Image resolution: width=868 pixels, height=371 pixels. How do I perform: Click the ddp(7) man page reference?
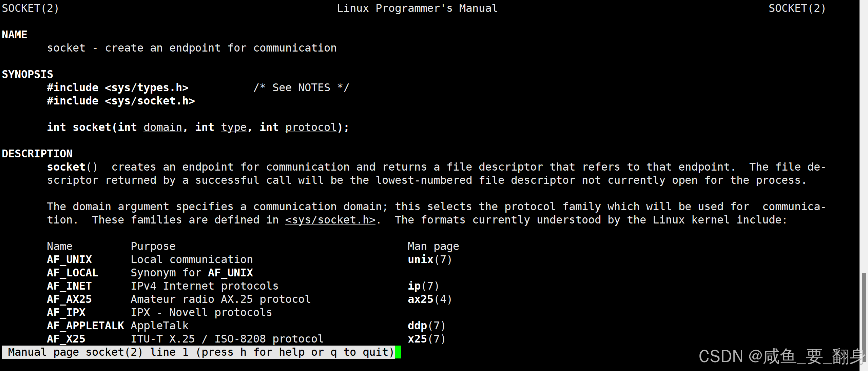point(426,326)
